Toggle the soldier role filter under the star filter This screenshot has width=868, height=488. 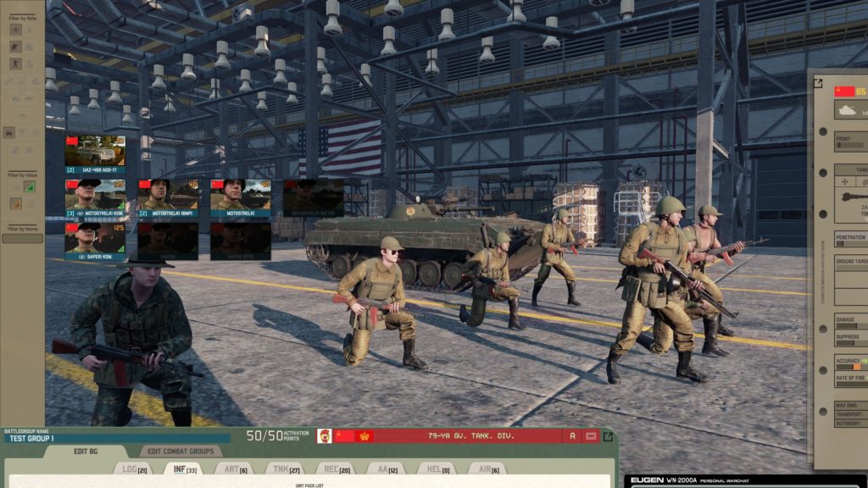15,47
